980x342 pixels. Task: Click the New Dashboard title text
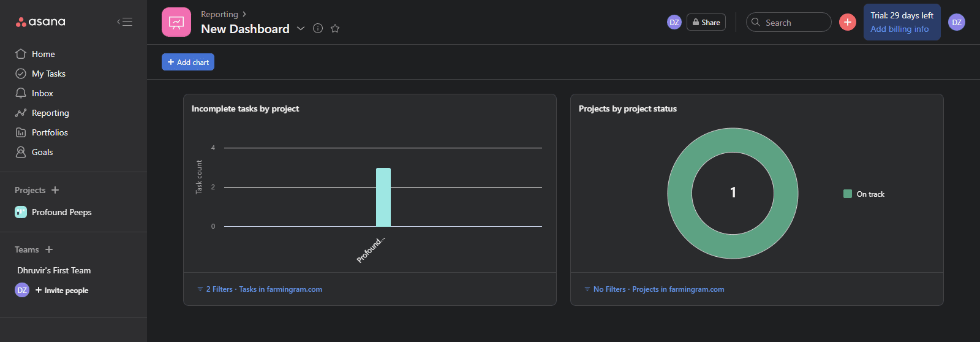click(x=245, y=29)
